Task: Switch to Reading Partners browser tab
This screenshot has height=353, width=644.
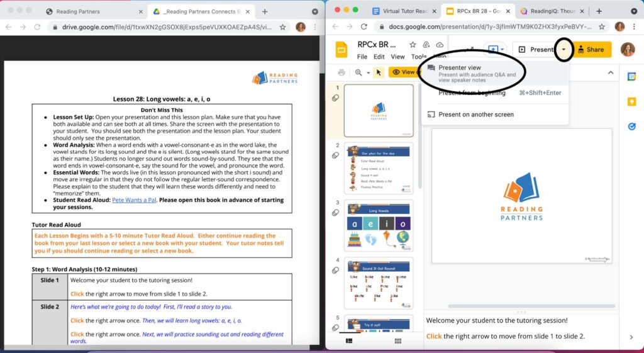Action: coord(94,11)
